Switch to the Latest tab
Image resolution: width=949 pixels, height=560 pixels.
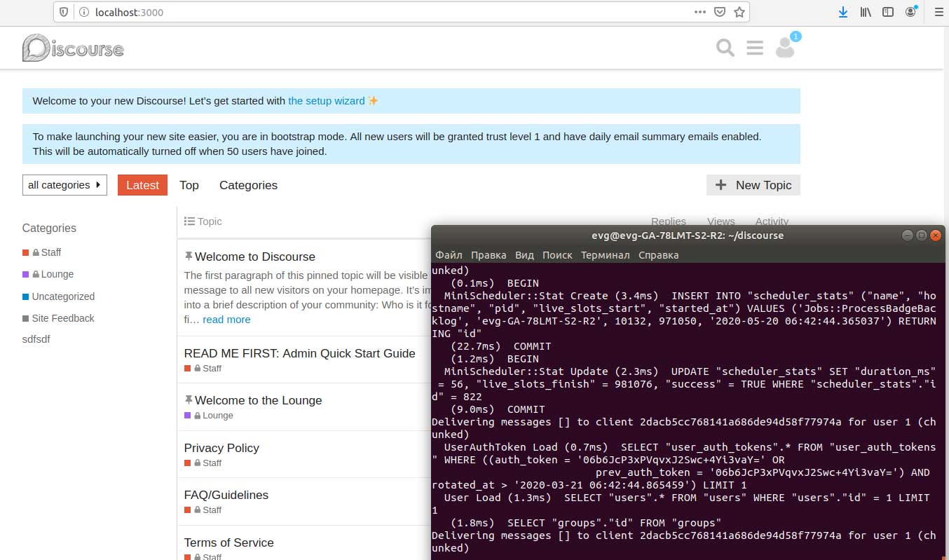tap(142, 185)
